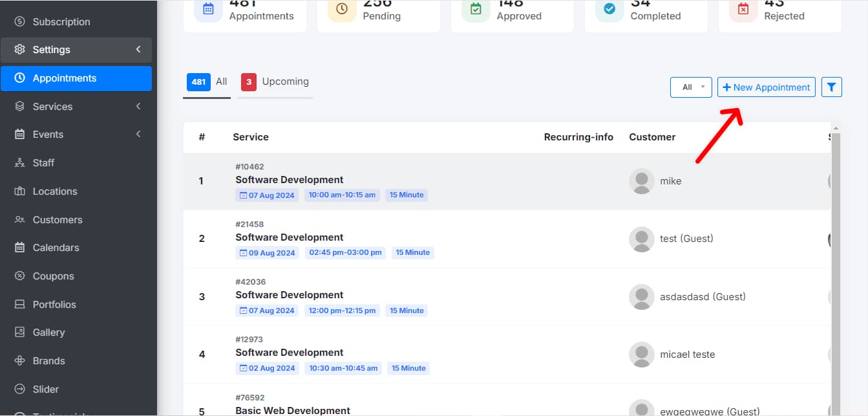Select the All appointments tab
The width and height of the screenshot is (868, 416).
click(x=207, y=82)
